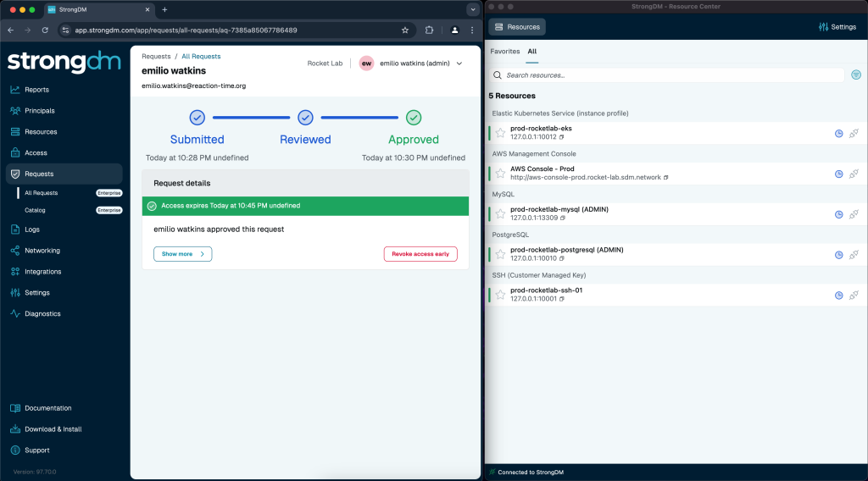Open Diagnostics from the sidebar
868x481 pixels.
point(42,313)
